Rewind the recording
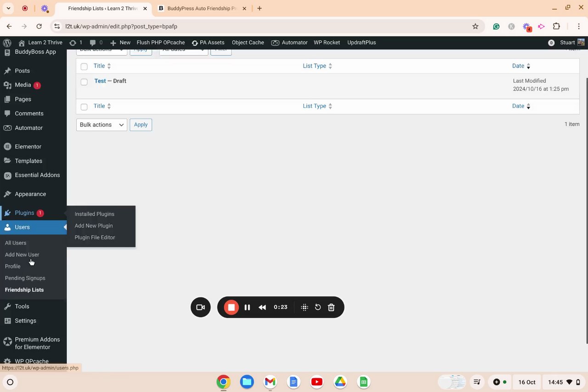Image resolution: width=588 pixels, height=392 pixels. point(262,307)
